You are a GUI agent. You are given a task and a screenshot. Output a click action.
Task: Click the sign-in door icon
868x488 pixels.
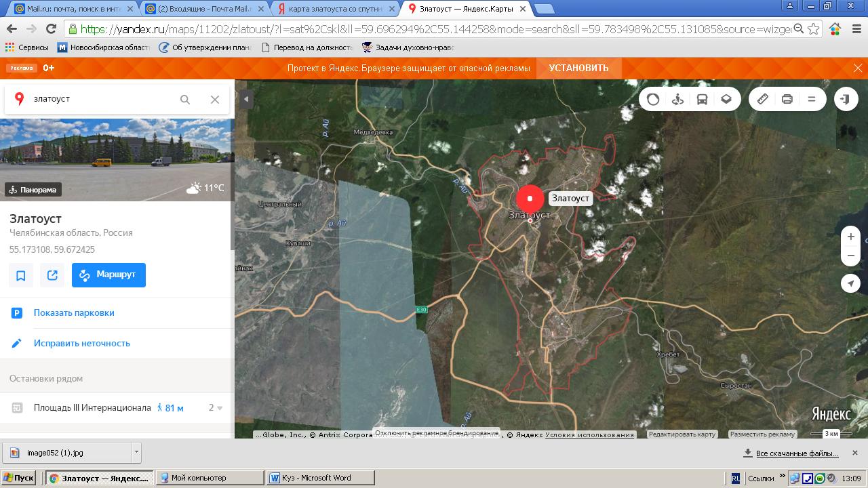point(845,99)
